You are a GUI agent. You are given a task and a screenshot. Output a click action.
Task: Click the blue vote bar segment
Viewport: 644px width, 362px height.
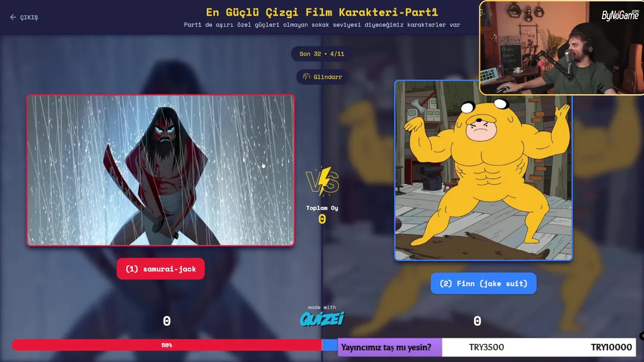click(x=330, y=345)
